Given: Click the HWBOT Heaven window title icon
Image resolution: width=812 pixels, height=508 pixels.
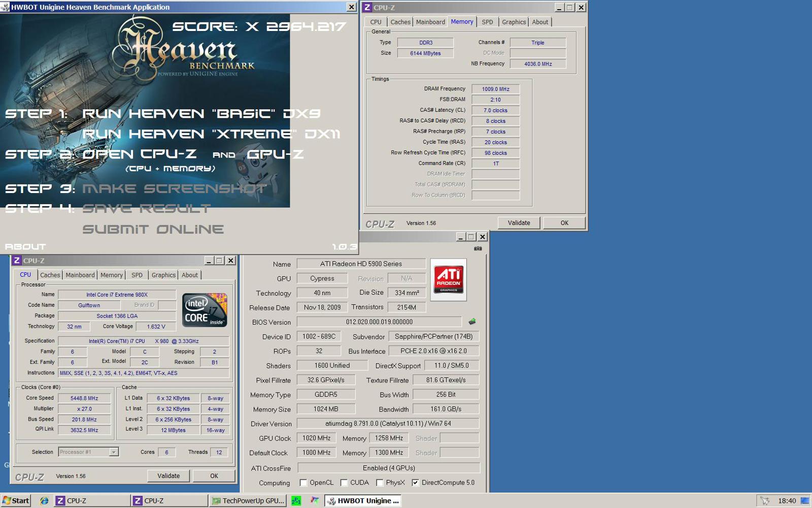Looking at the screenshot, I should (x=5, y=7).
